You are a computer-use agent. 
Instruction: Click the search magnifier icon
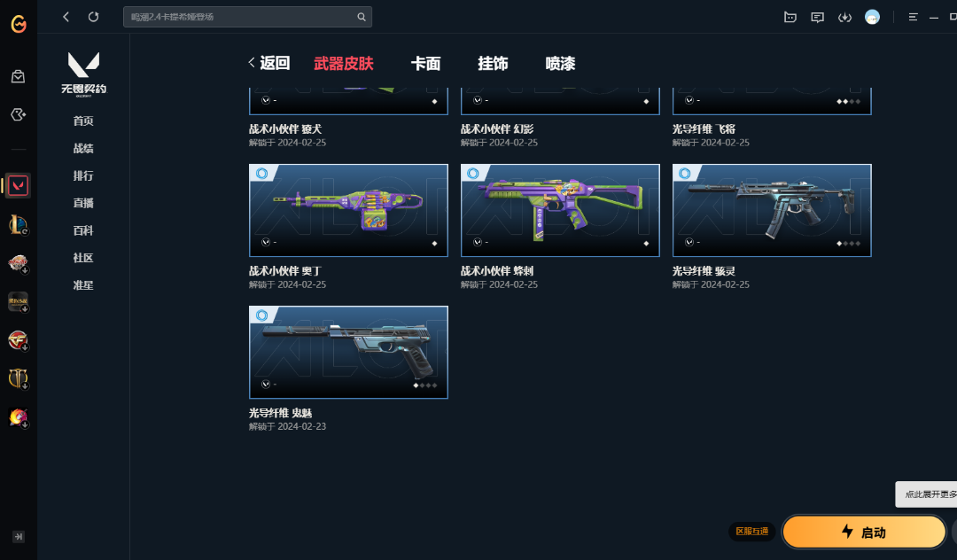(362, 17)
